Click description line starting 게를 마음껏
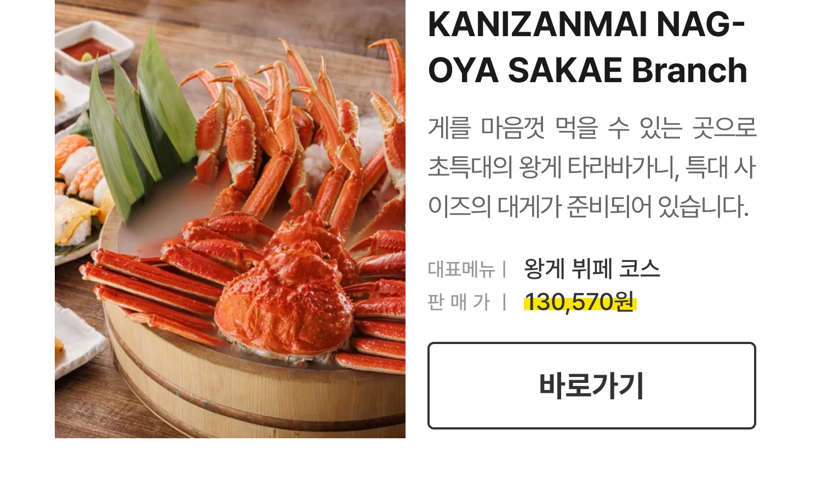The width and height of the screenshot is (822, 504). [x=592, y=128]
